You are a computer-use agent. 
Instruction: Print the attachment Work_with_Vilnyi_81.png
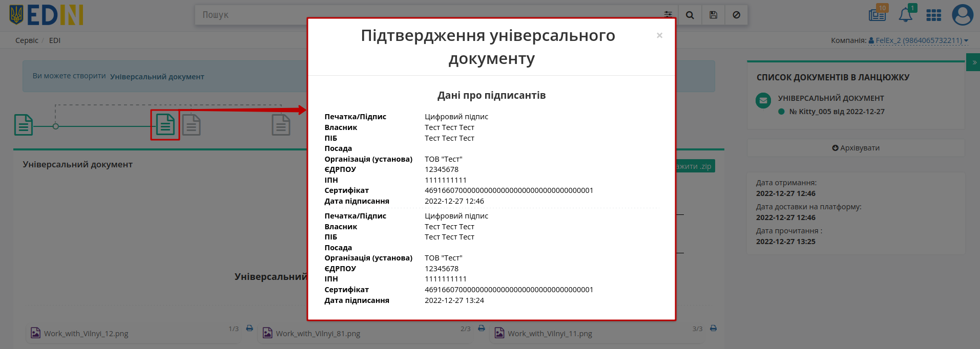[x=482, y=328]
